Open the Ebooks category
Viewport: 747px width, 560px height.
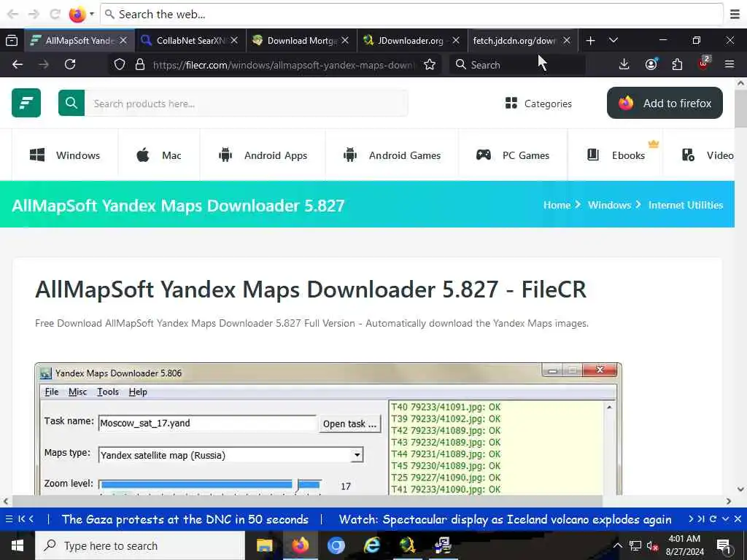[x=616, y=155]
